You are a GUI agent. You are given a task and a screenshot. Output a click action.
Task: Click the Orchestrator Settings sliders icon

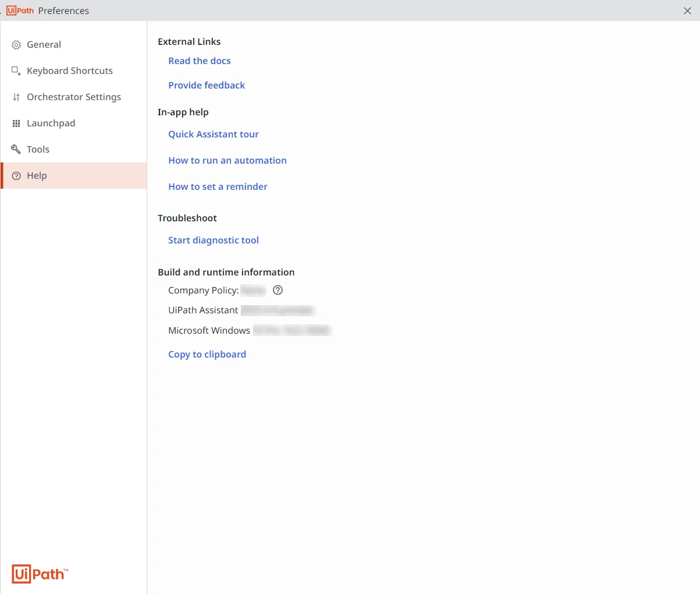(16, 97)
